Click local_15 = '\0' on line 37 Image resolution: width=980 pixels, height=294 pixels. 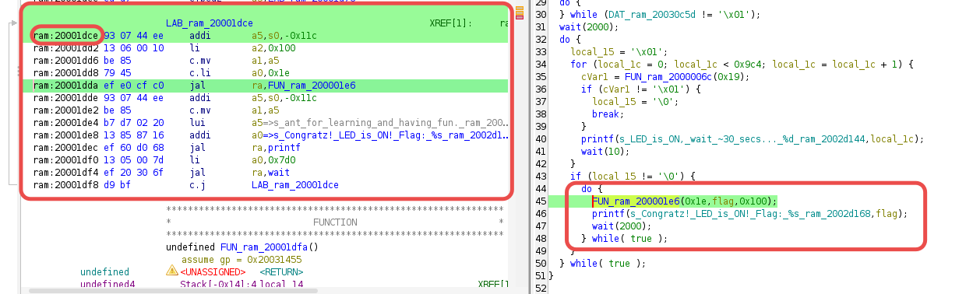pos(635,101)
